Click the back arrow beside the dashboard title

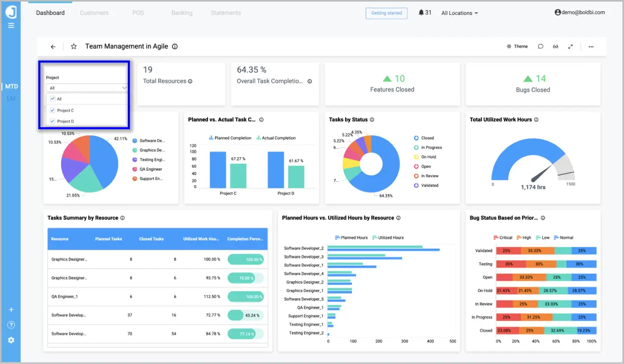click(53, 46)
